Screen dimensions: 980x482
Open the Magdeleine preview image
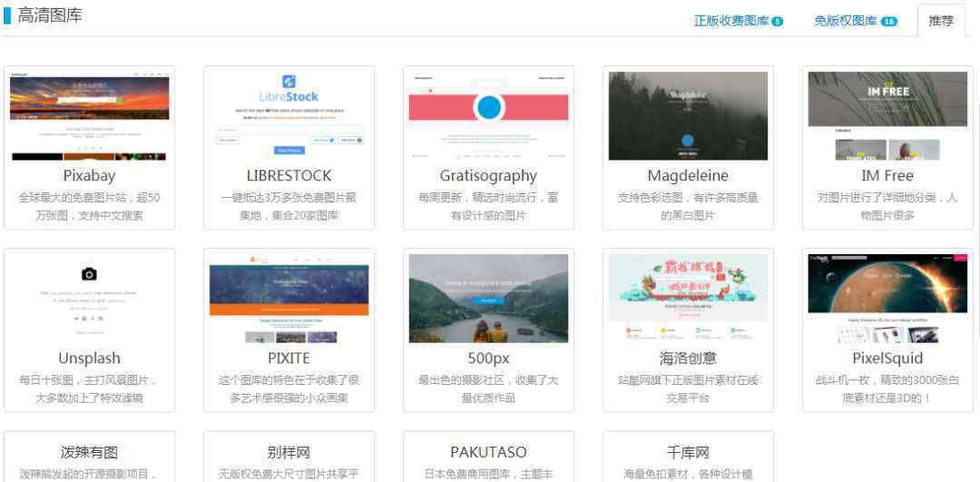pyautogui.click(x=688, y=115)
